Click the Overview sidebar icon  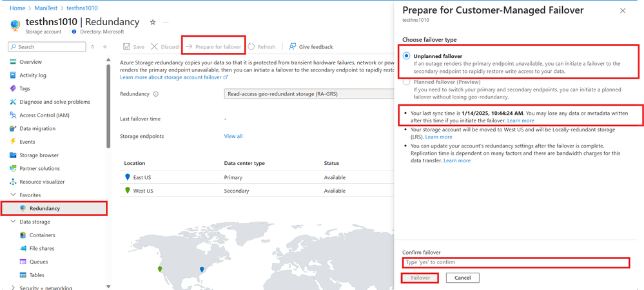click(x=13, y=62)
